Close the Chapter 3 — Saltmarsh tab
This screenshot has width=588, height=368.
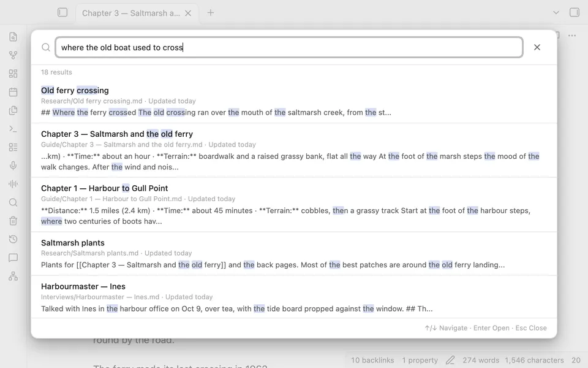click(188, 13)
